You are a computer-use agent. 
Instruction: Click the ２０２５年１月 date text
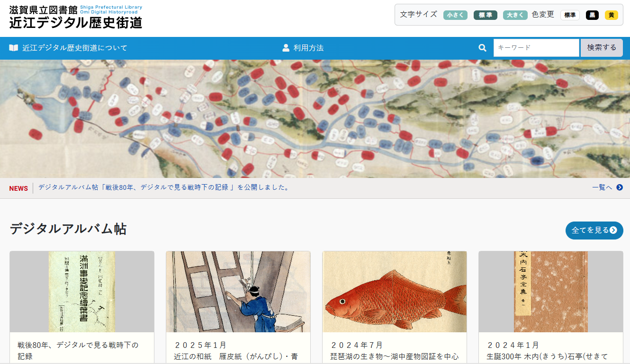tap(200, 345)
